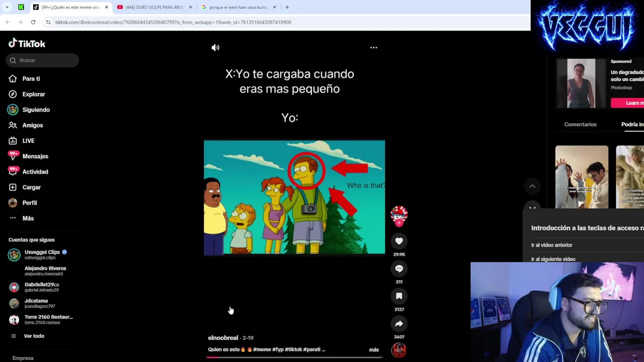
Task: Click the Para ti home icon
Action: pos(13,78)
